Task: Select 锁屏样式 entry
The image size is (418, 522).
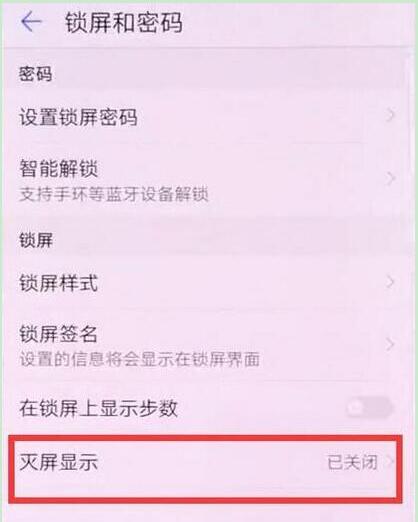Action: (209, 283)
